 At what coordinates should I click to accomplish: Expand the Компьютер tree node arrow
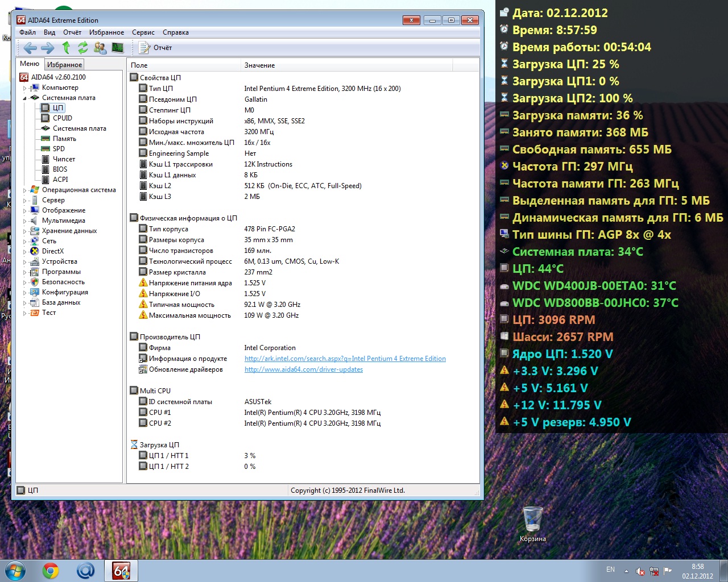[x=24, y=88]
